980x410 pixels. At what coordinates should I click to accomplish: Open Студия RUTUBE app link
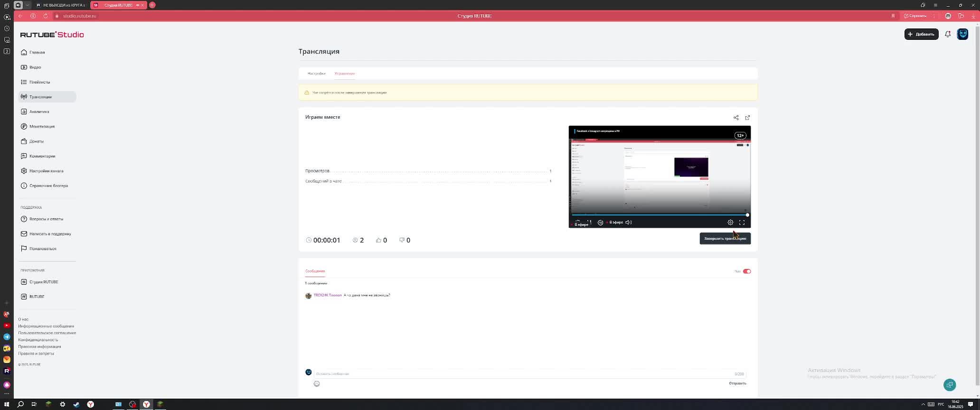tap(47, 282)
